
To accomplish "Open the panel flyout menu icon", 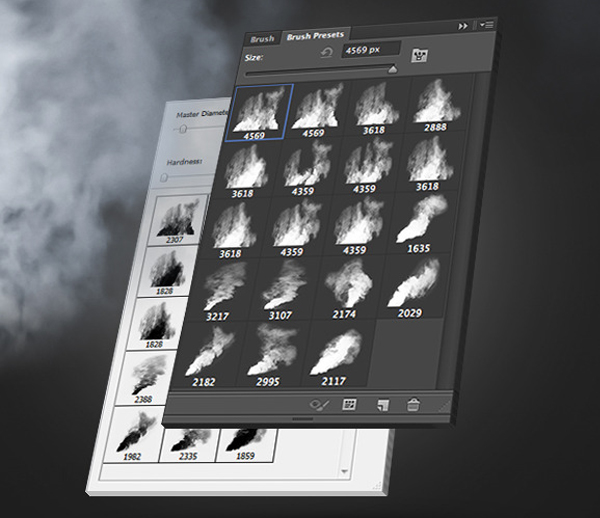I will tap(487, 24).
